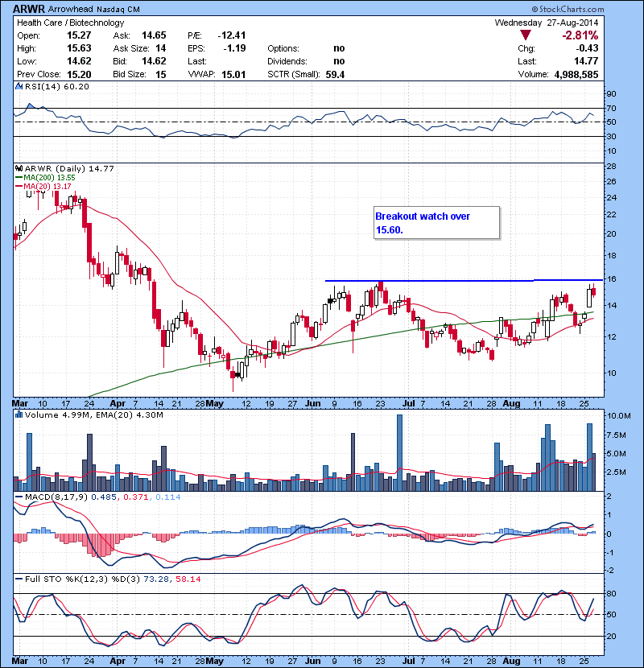Click the Low price value 14.62
The width and height of the screenshot is (644, 668).
[x=79, y=61]
